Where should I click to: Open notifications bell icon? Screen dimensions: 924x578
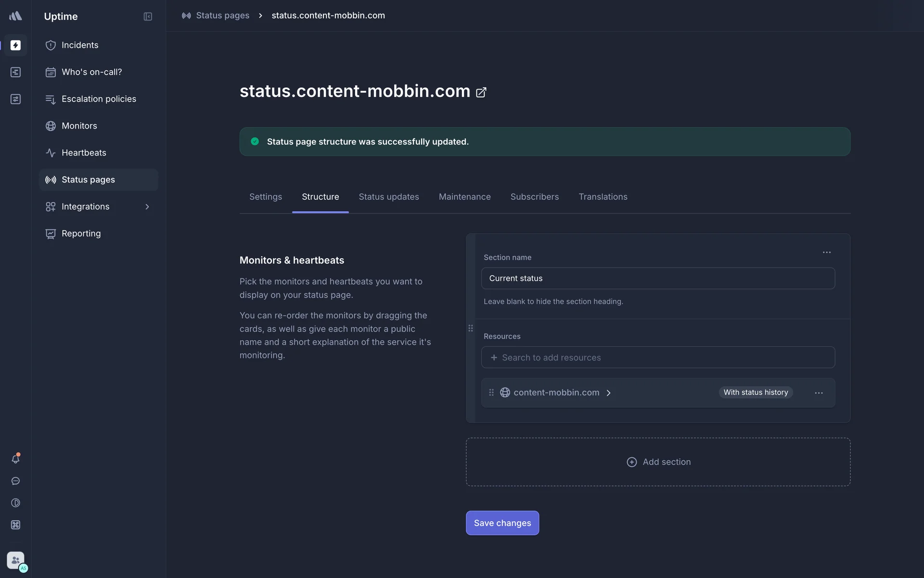15,459
